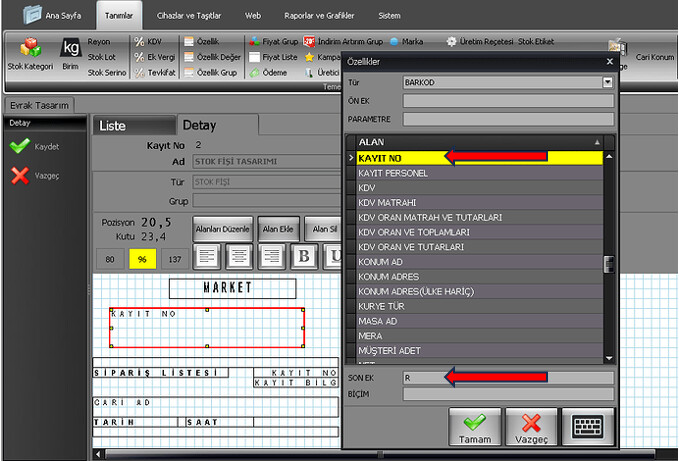Confirm with Tamam button
Image resolution: width=679 pixels, height=461 pixels.
tap(475, 427)
